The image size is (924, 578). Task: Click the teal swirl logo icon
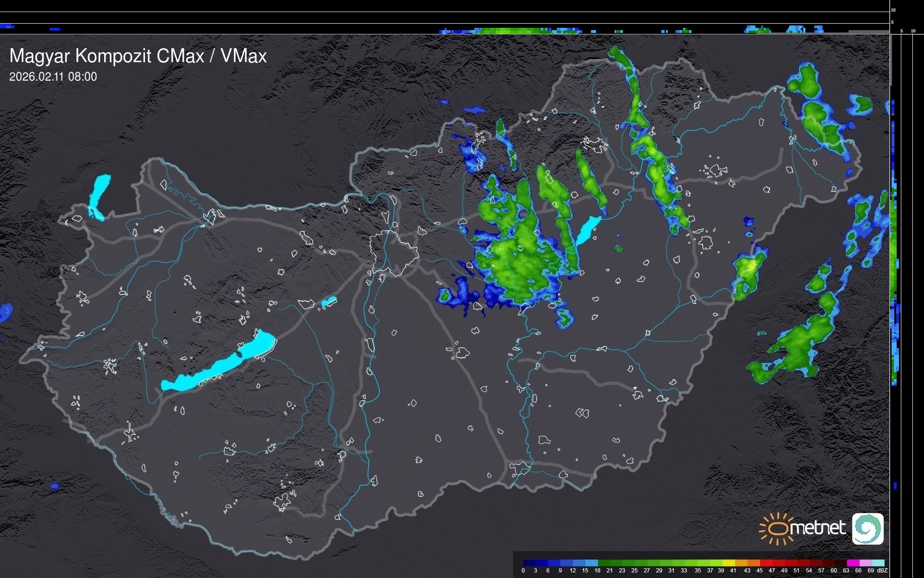[x=867, y=529]
